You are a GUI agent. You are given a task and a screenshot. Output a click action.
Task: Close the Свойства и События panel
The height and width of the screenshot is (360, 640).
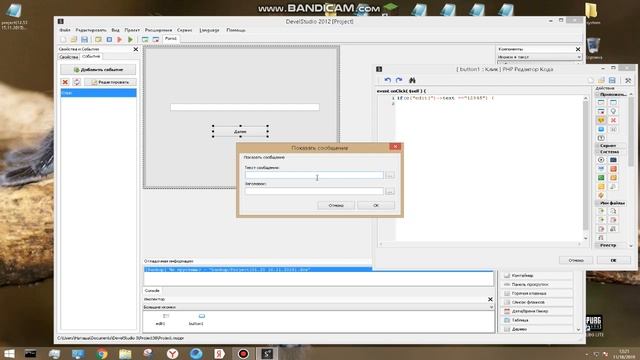(x=136, y=49)
